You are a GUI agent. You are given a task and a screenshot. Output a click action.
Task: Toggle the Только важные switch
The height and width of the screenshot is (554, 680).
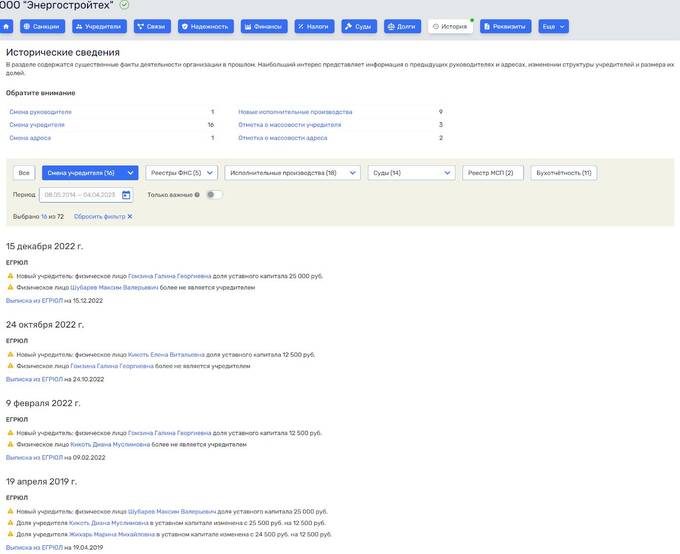point(214,195)
